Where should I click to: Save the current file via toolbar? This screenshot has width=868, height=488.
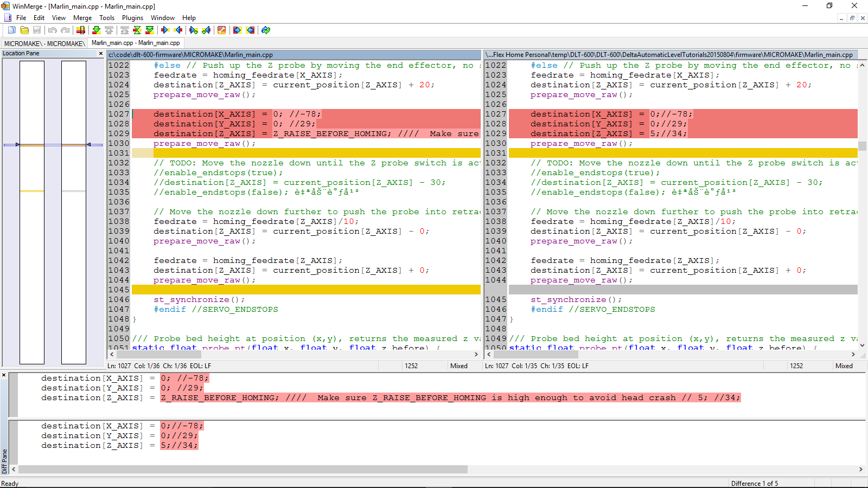click(37, 30)
